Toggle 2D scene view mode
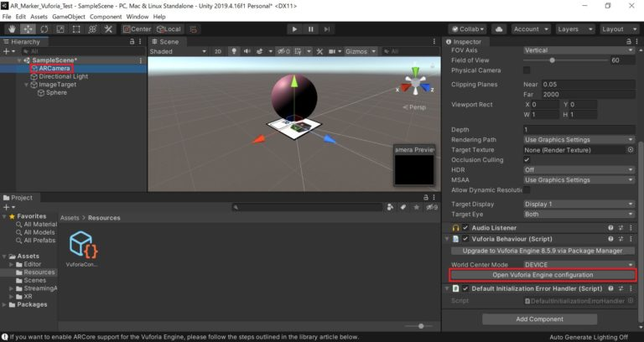The image size is (644, 342). click(x=218, y=51)
